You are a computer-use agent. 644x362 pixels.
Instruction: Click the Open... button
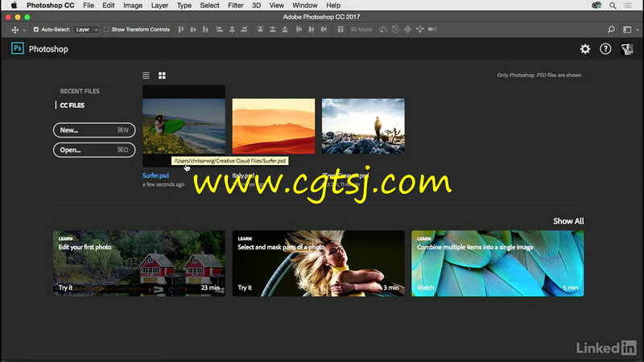(x=94, y=150)
